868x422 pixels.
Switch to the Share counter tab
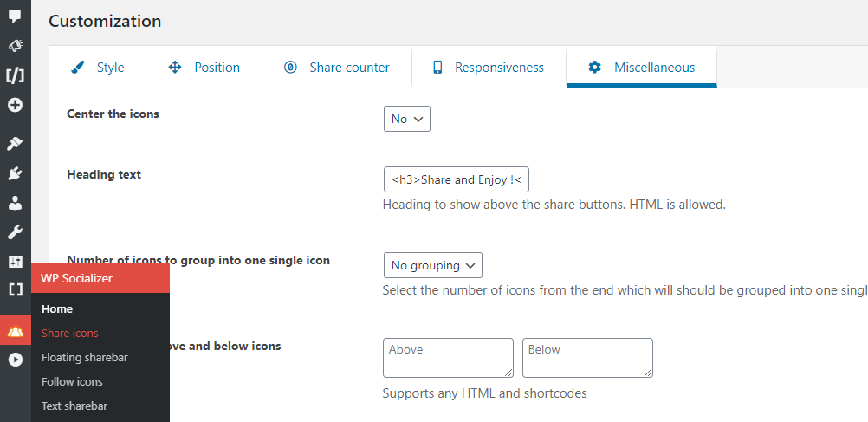click(337, 68)
